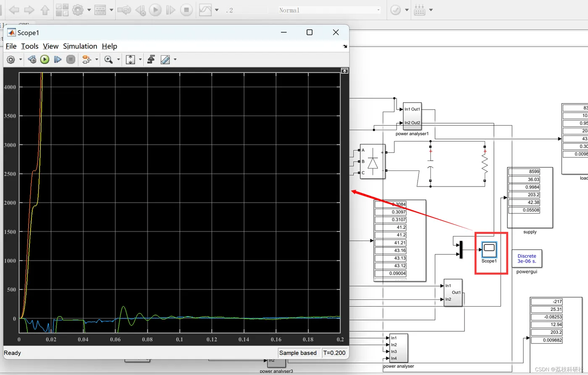Run simulation from Scope1 toolbar
Viewport: 588px width, 375px height.
(x=45, y=60)
